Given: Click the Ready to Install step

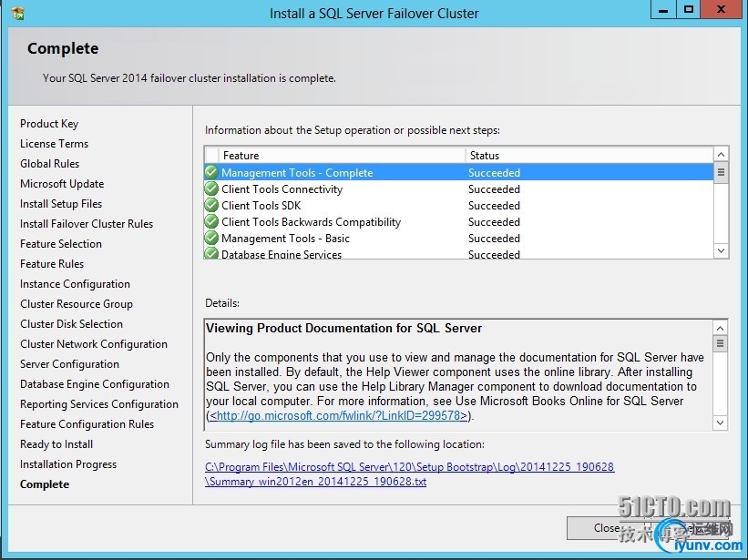Looking at the screenshot, I should 56,443.
